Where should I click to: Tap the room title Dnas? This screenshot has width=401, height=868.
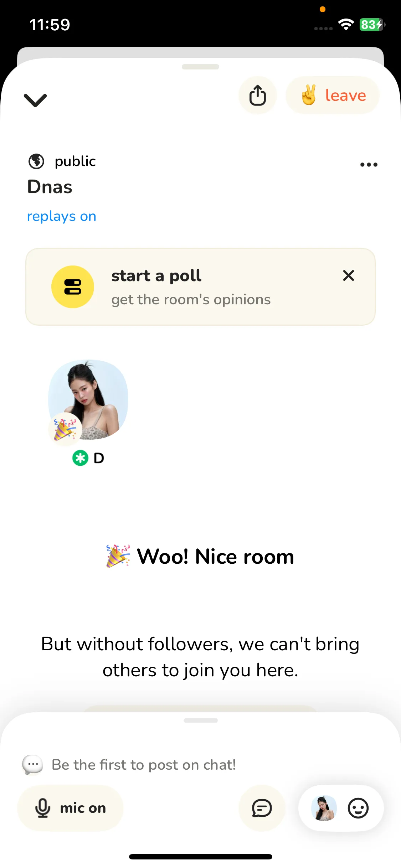(x=50, y=187)
